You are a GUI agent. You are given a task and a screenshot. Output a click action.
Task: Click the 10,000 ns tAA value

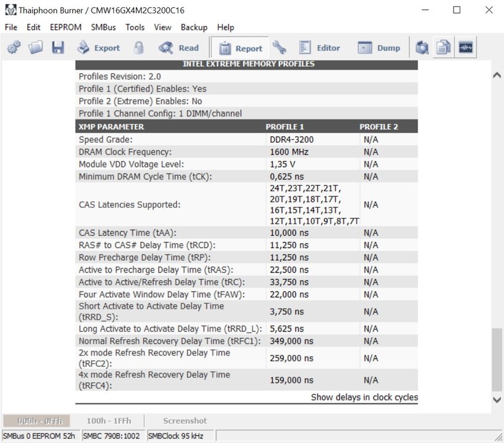[x=289, y=233]
